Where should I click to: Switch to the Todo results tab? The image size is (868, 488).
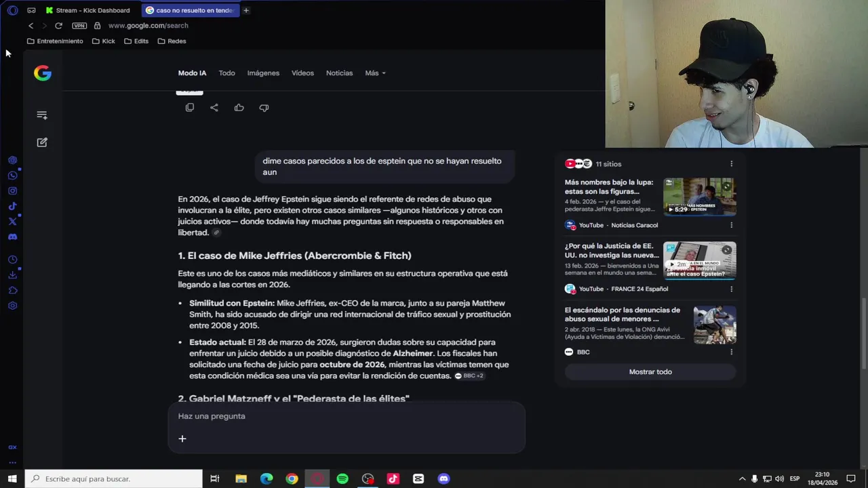point(226,73)
